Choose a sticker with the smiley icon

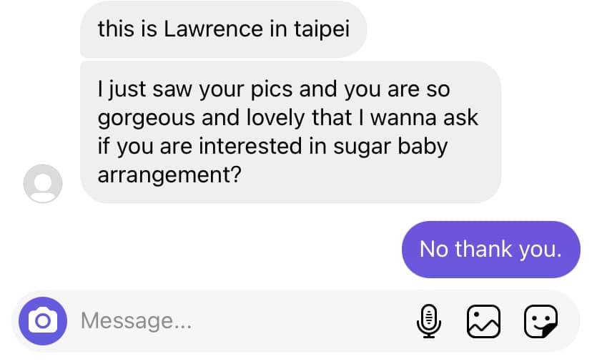pyautogui.click(x=541, y=320)
